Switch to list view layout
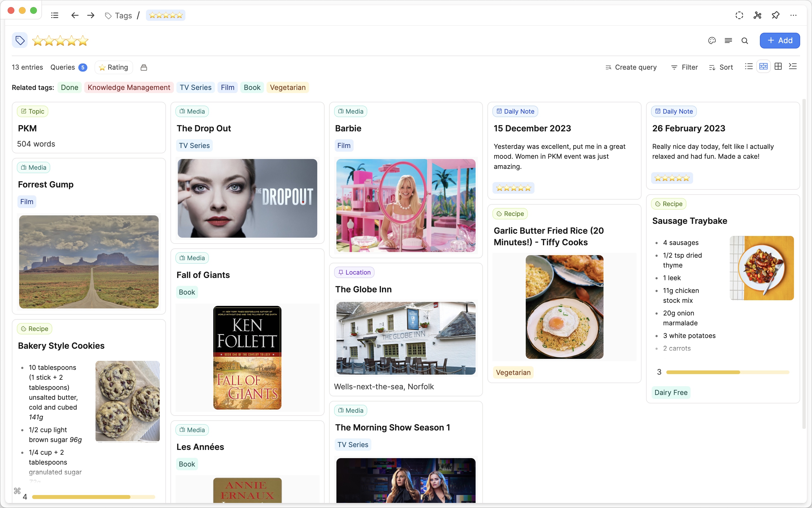The width and height of the screenshot is (812, 508). (749, 67)
